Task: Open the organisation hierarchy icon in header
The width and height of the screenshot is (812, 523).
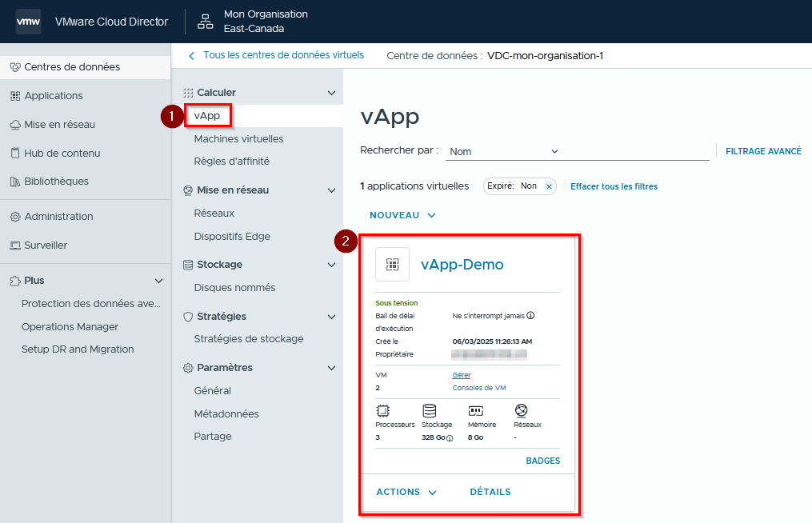Action: click(205, 22)
